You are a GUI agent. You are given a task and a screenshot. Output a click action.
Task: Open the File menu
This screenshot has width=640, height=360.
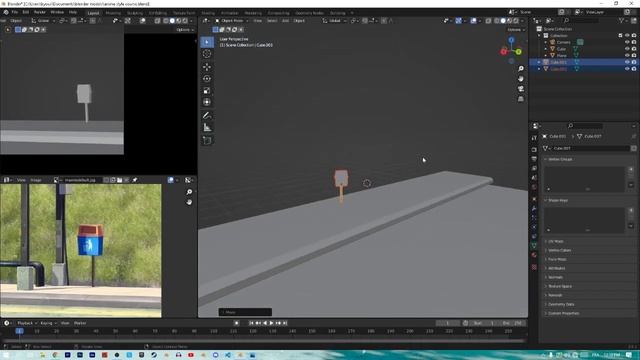point(15,12)
